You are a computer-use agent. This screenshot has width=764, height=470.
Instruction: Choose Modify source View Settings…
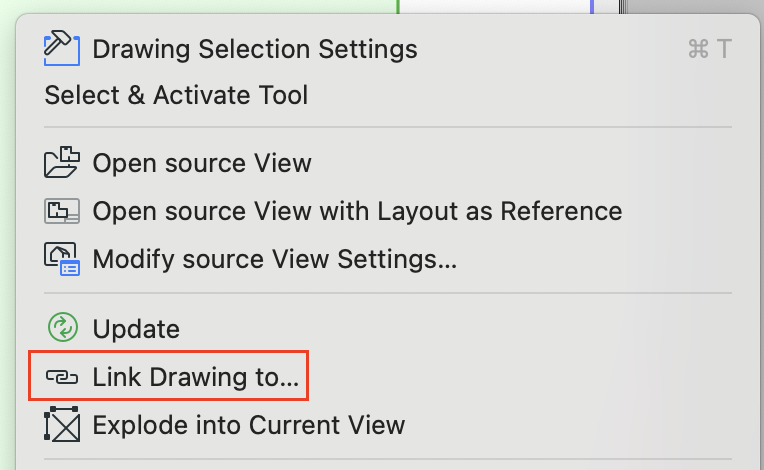tap(275, 260)
